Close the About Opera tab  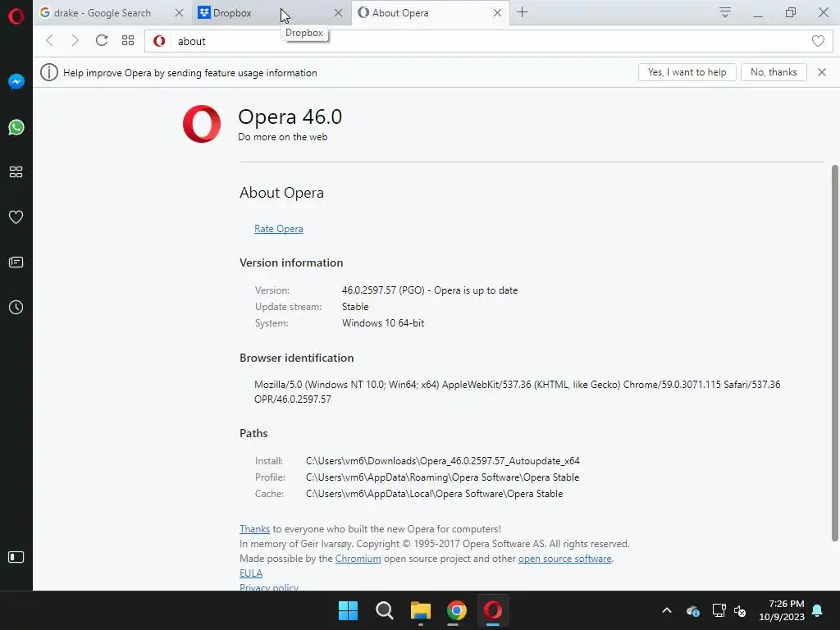tap(497, 13)
